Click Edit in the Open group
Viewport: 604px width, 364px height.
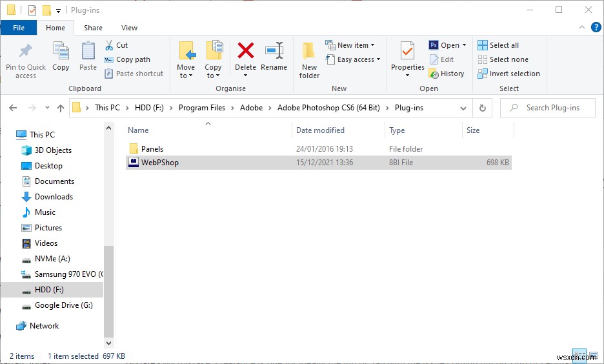pyautogui.click(x=442, y=59)
